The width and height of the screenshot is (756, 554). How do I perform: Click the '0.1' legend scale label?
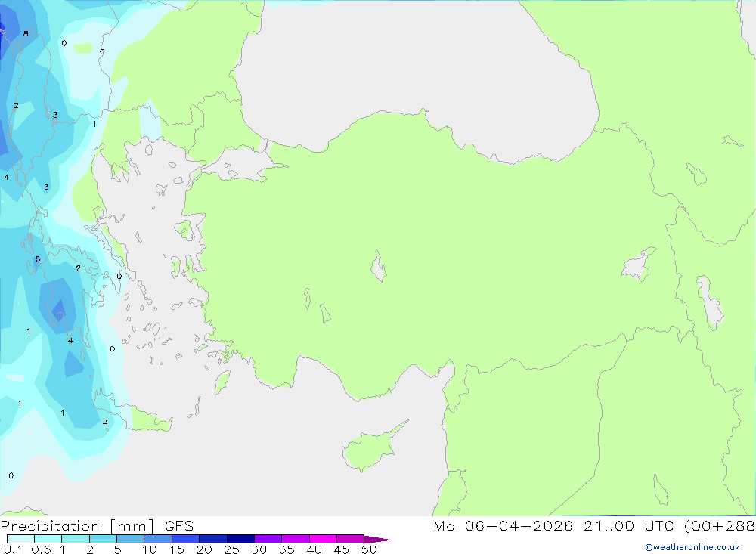click(13, 549)
